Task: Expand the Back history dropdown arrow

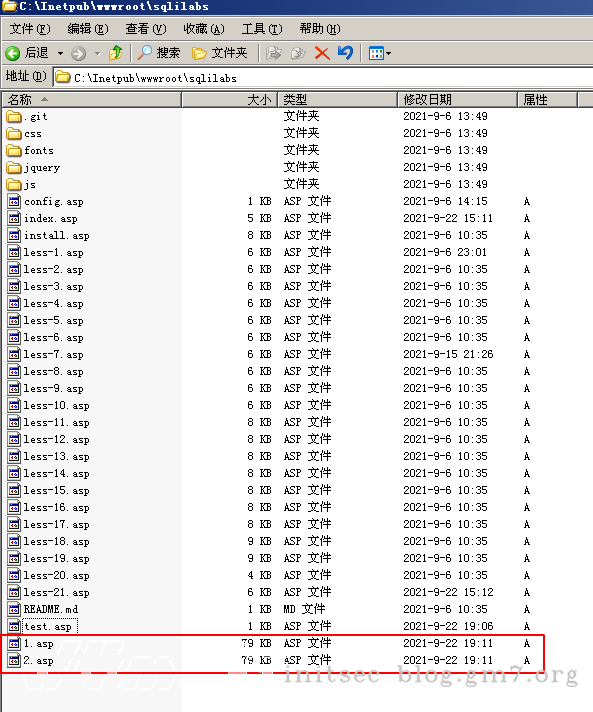Action: (x=60, y=53)
